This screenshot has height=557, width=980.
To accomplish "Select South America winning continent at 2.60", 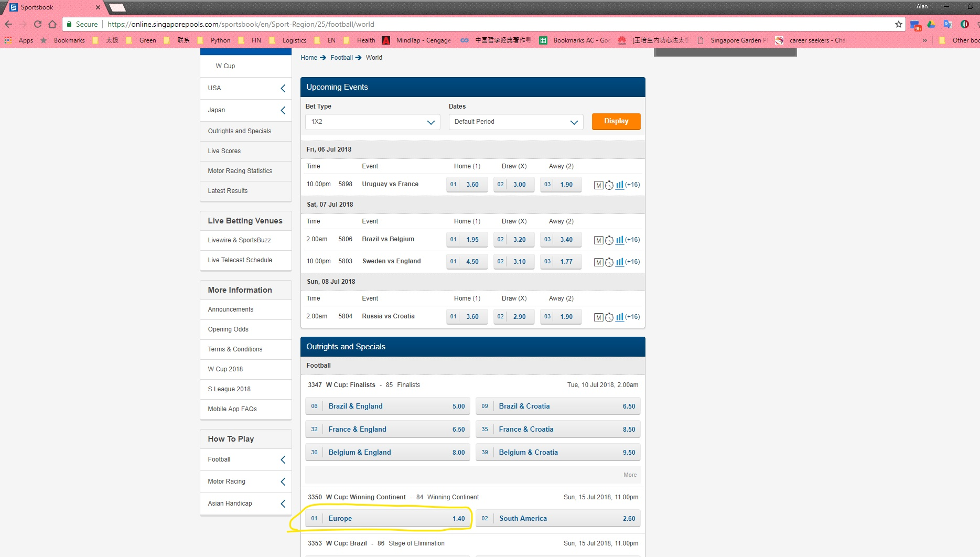I will [558, 519].
